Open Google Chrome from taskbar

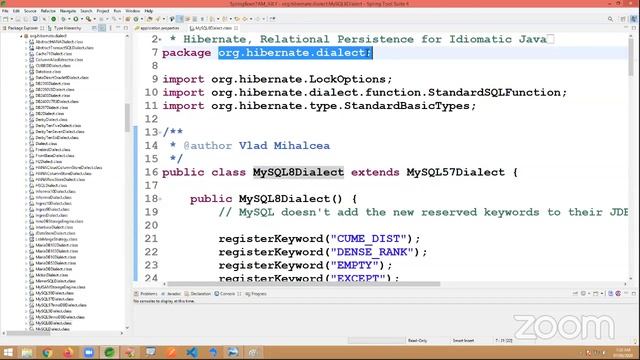click(x=47, y=352)
